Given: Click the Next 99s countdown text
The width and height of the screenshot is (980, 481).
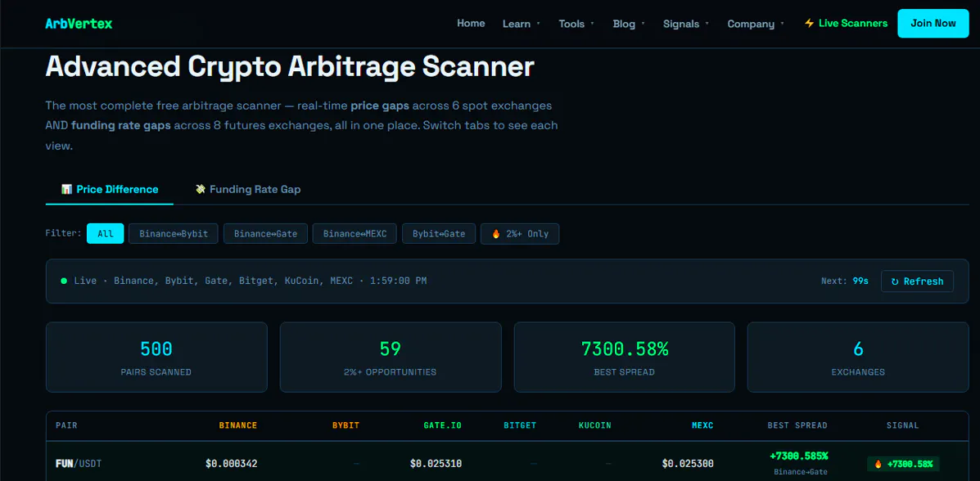Looking at the screenshot, I should pyautogui.click(x=844, y=281).
